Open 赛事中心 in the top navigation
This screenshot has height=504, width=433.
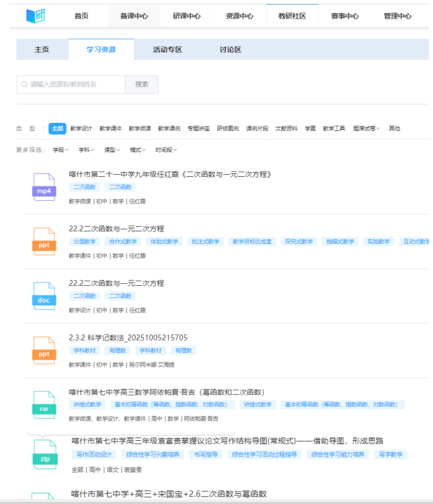345,16
